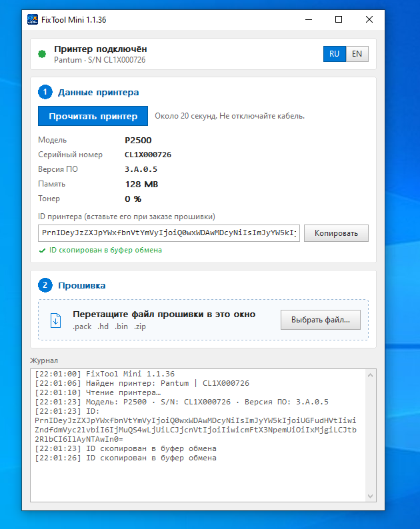420x529 pixels.
Task: Click the "Серийный номер" label
Action: [x=70, y=155]
